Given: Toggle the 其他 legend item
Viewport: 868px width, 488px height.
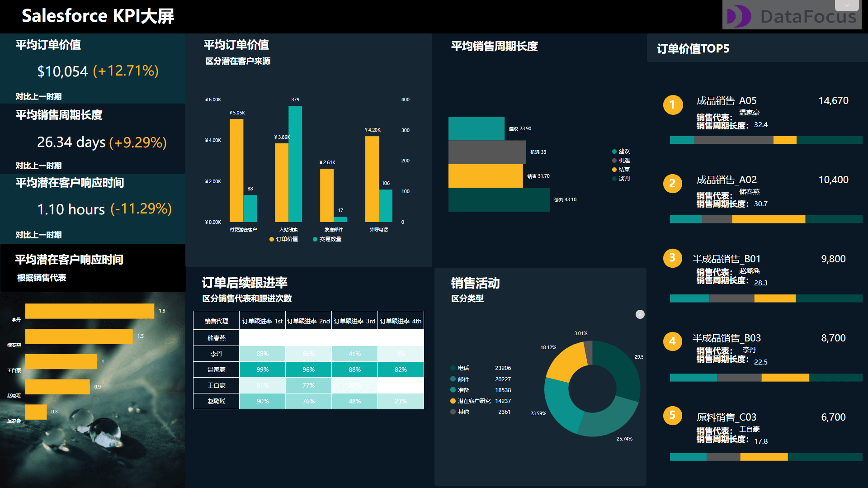Looking at the screenshot, I should (x=460, y=412).
